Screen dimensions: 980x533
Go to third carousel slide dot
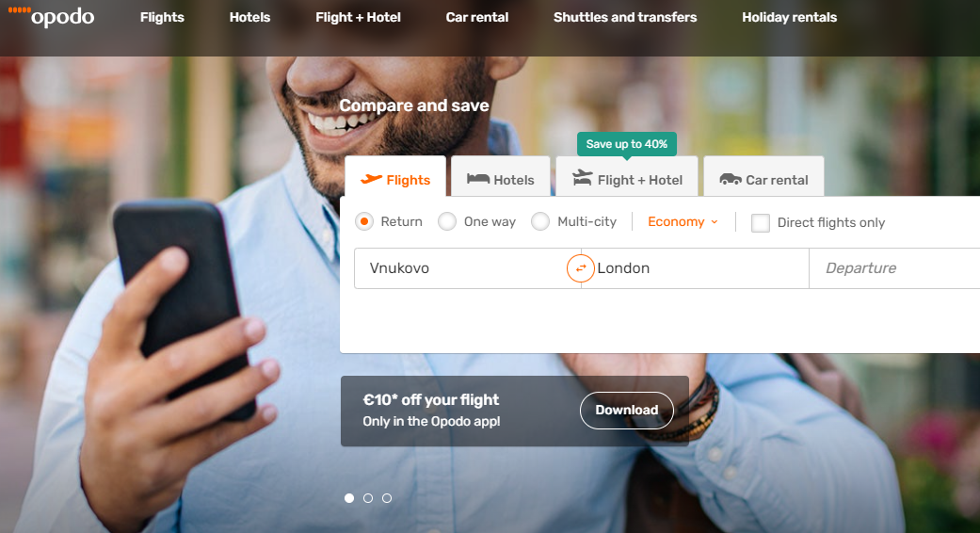[387, 498]
